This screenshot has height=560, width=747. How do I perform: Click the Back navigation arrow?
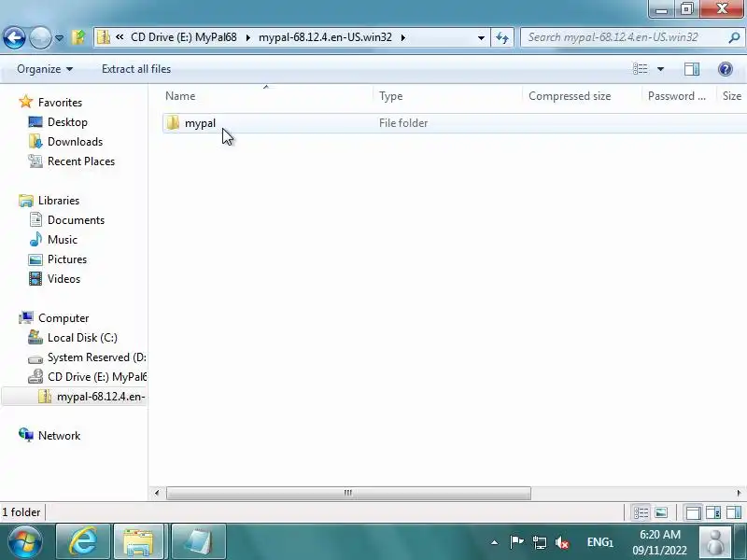14,37
